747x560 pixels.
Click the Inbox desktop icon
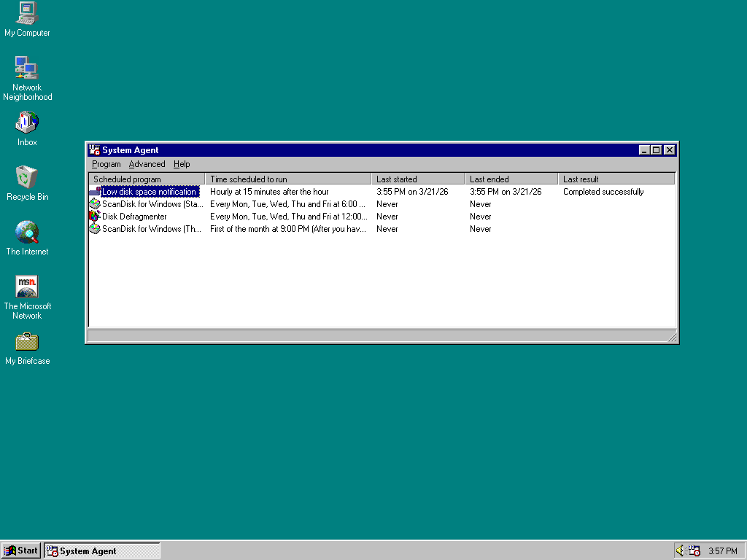click(x=27, y=122)
